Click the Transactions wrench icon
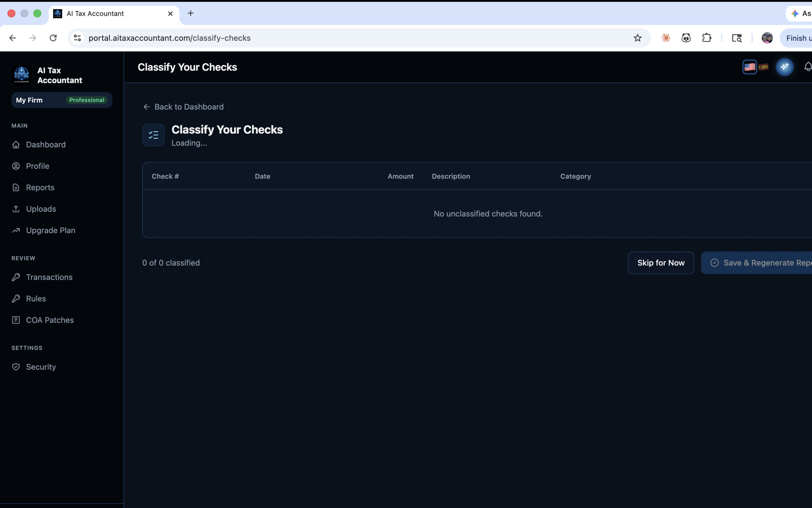 click(16, 277)
